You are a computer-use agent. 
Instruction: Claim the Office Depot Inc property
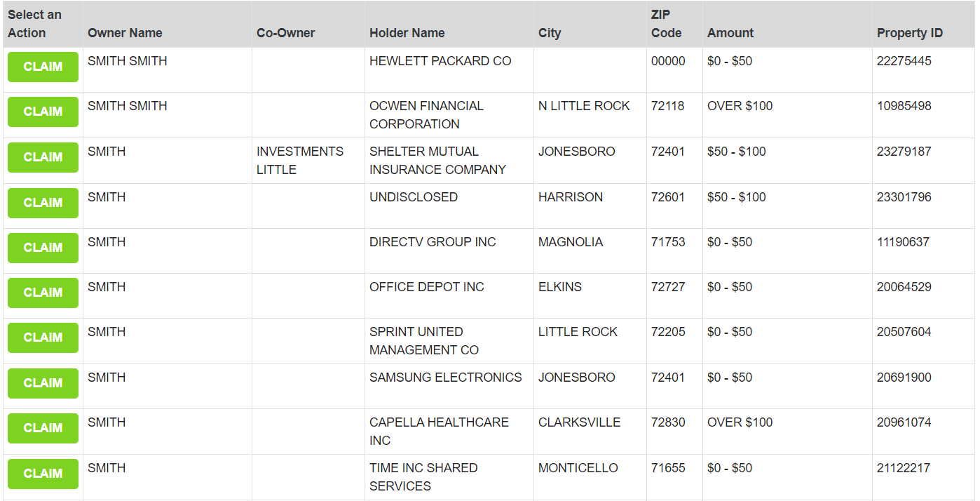click(43, 293)
